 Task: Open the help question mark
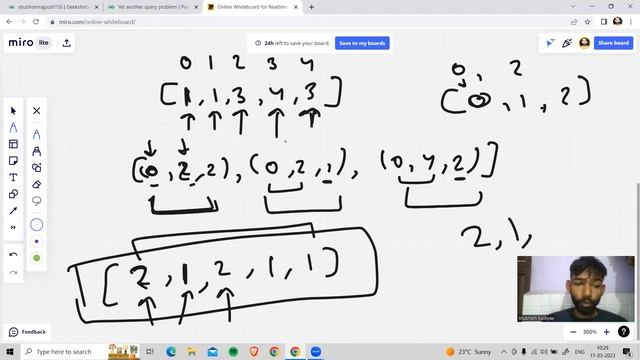coord(623,331)
